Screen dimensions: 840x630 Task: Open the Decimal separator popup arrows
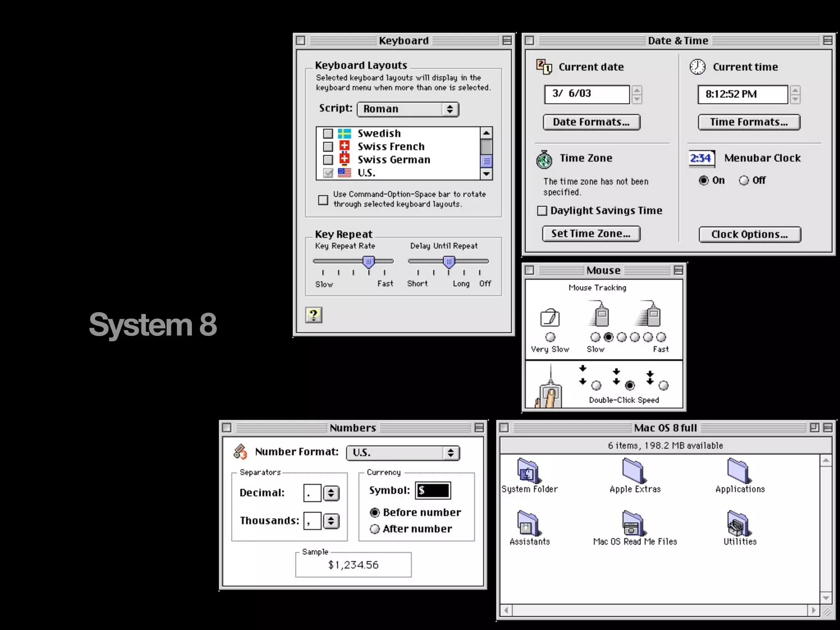[331, 493]
